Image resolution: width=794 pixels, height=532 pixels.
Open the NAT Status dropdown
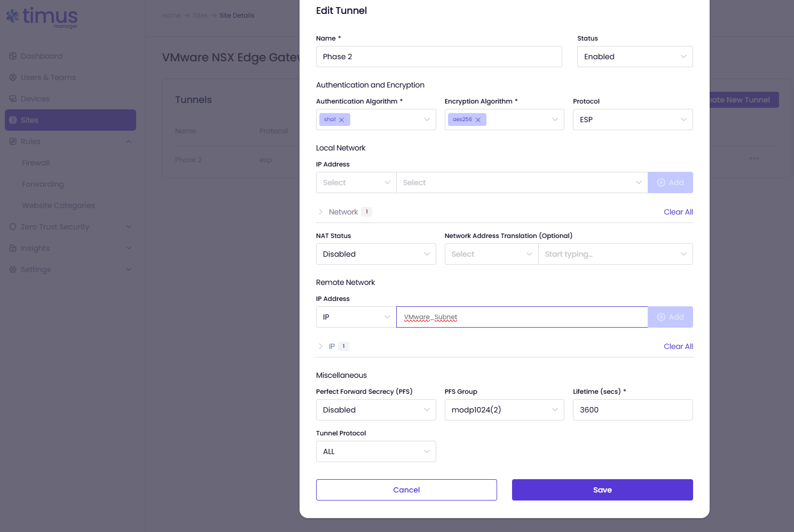pyautogui.click(x=376, y=254)
